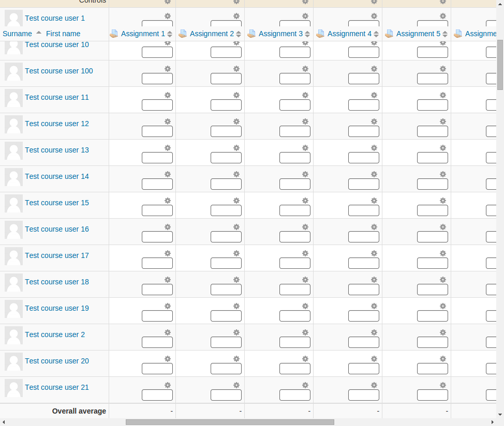Focus grade field for user 10 Assignment 3

point(295,52)
